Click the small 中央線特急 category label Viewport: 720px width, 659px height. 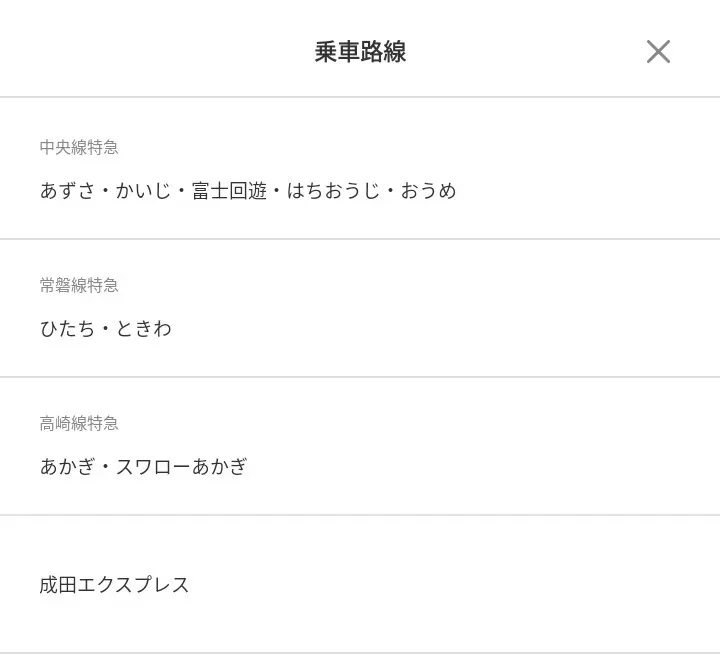pyautogui.click(x=79, y=147)
